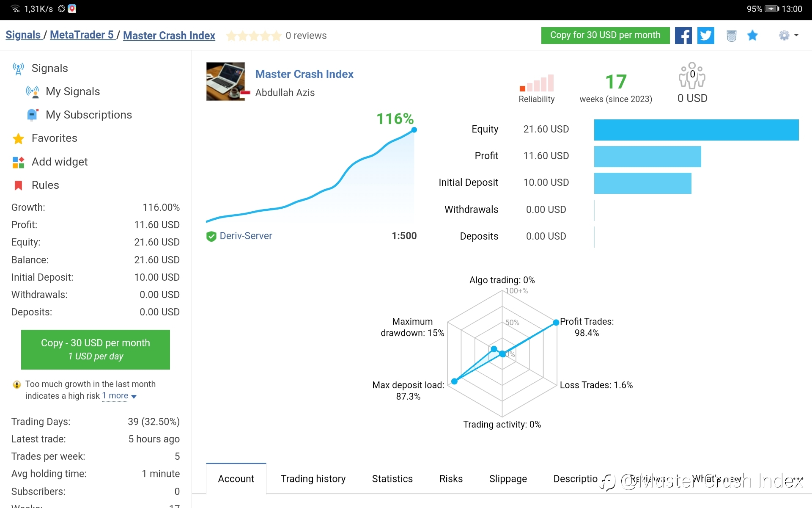This screenshot has height=508, width=812.
Task: Click the screen rotation status bar icon
Action: (x=61, y=8)
